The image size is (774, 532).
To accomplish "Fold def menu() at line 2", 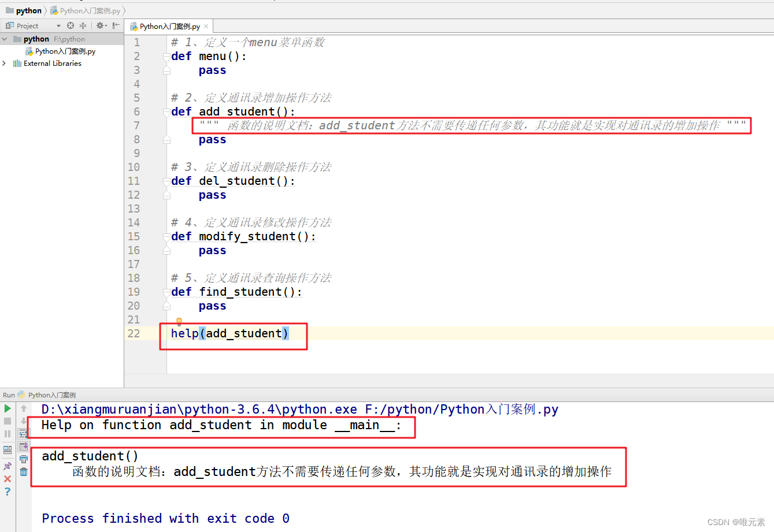I will click(166, 57).
